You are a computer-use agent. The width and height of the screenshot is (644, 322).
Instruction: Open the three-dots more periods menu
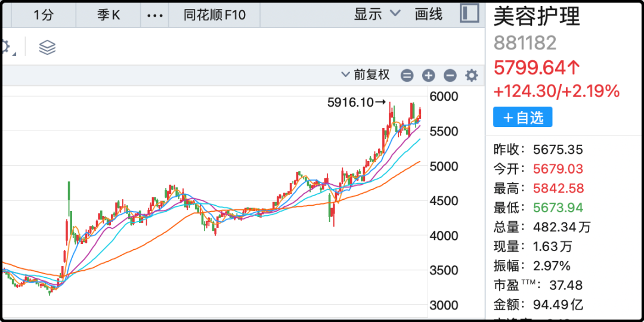pos(154,15)
